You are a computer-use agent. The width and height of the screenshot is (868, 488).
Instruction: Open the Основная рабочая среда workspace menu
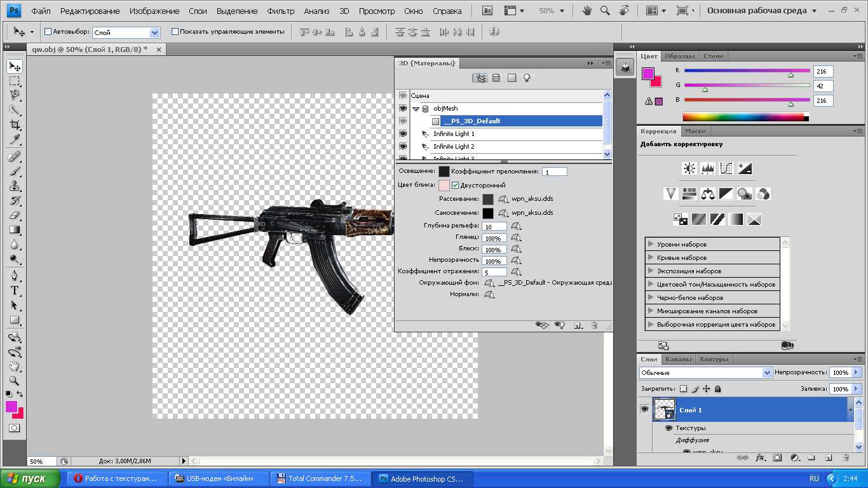point(761,11)
